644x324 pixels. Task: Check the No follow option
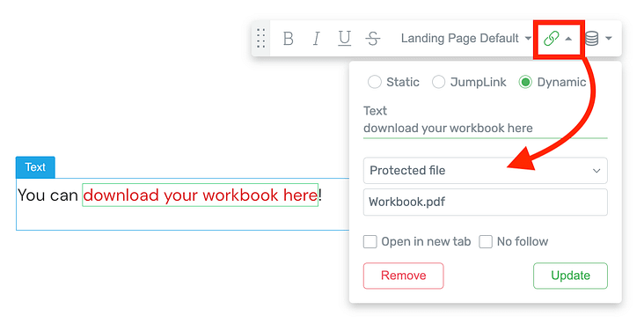coord(486,242)
